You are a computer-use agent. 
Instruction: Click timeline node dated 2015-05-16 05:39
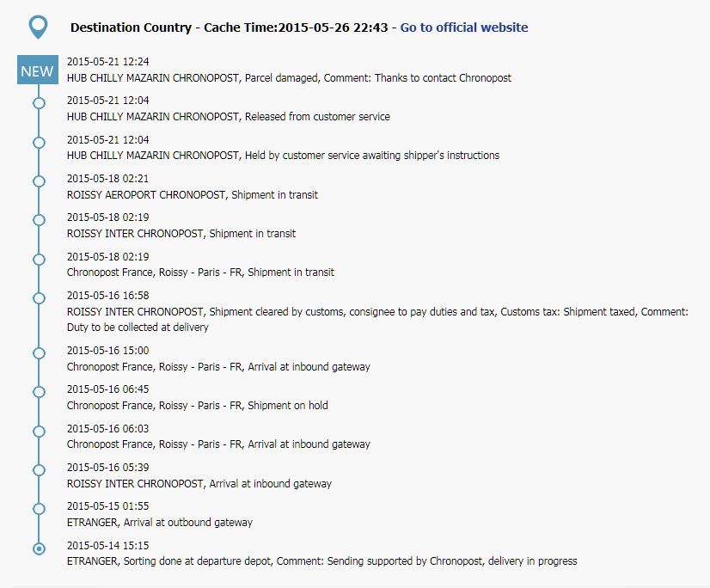[39, 470]
